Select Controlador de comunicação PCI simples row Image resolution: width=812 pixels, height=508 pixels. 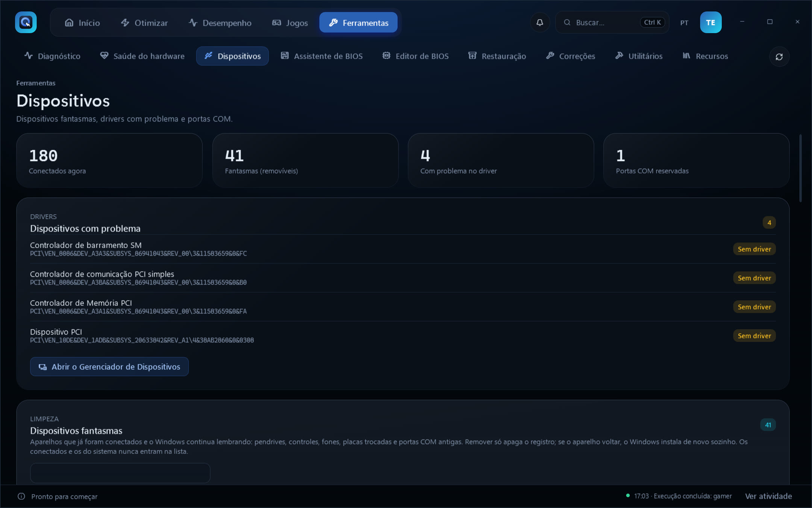pyautogui.click(x=403, y=278)
